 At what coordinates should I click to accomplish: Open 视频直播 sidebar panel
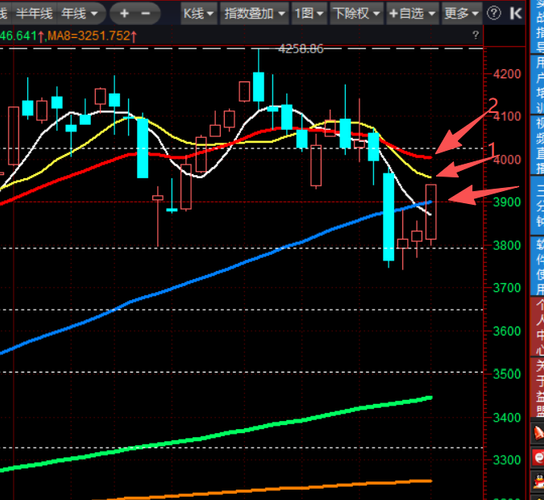[x=538, y=145]
